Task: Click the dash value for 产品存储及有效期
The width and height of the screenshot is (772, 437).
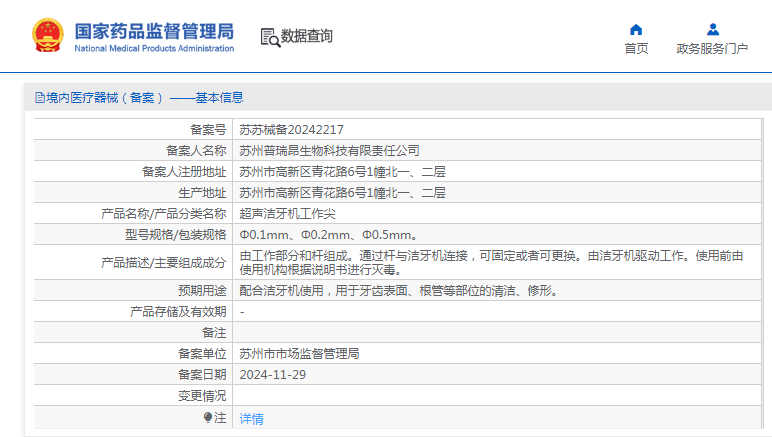Action: (242, 312)
